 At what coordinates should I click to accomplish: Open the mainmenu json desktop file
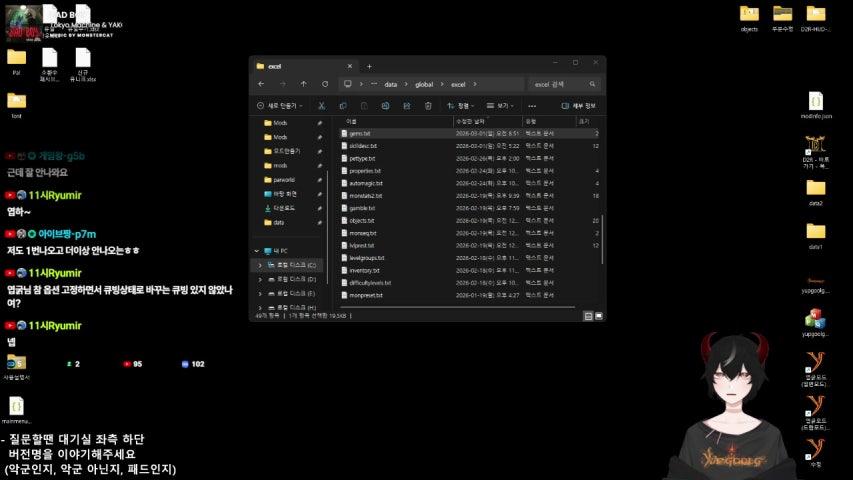16,410
